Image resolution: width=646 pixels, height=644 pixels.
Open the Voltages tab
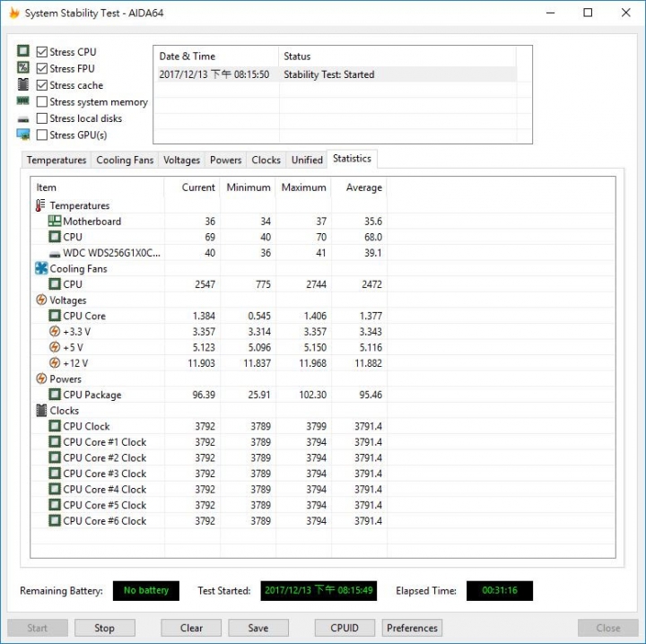pyautogui.click(x=181, y=160)
